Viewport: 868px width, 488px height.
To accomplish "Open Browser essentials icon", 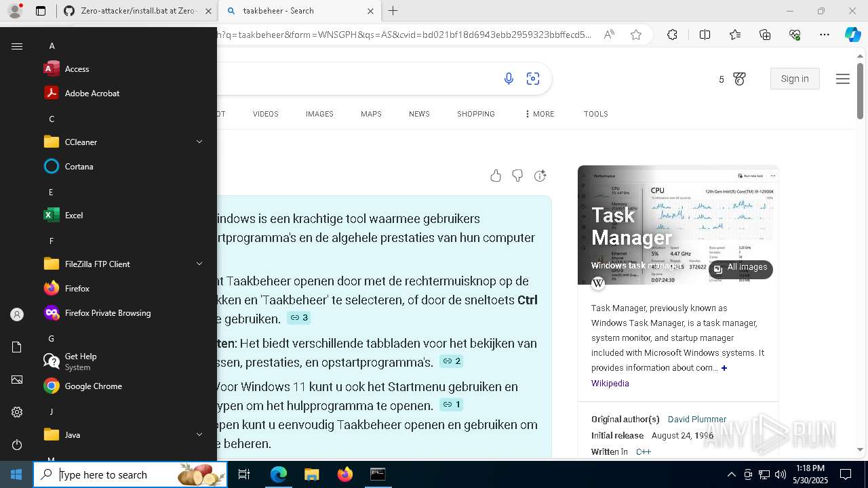I will 795,35.
